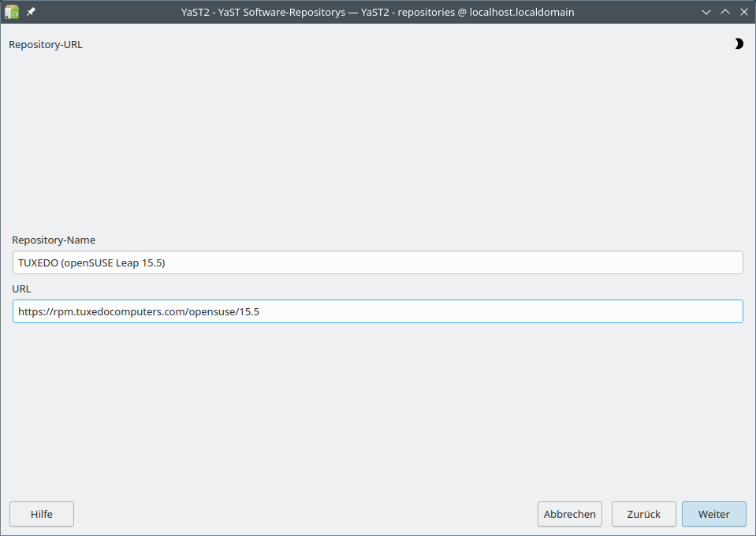756x536 pixels.
Task: Click the YaST application icon in title bar
Action: coord(12,12)
